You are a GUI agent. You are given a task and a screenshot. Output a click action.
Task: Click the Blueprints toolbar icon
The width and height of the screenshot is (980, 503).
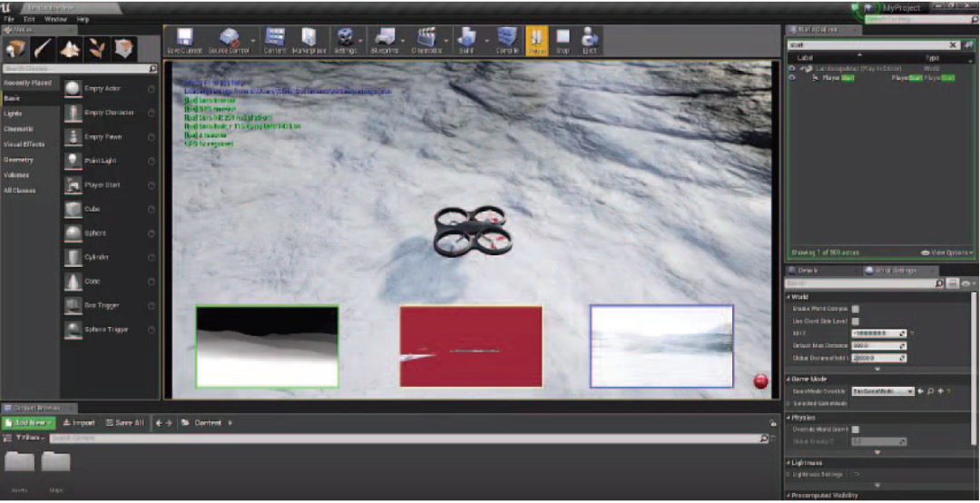pos(385,40)
